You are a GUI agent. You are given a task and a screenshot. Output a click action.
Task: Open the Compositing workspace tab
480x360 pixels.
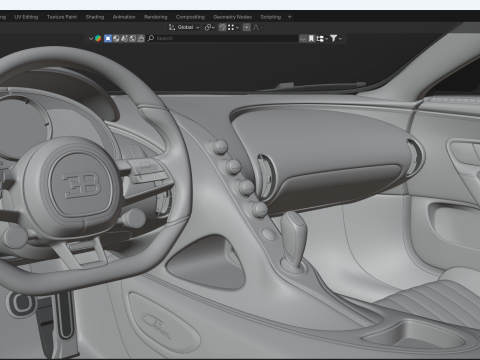(x=190, y=17)
